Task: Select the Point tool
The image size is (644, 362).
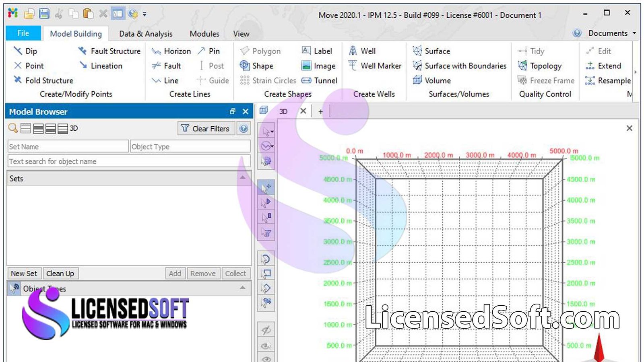Action: click(29, 66)
